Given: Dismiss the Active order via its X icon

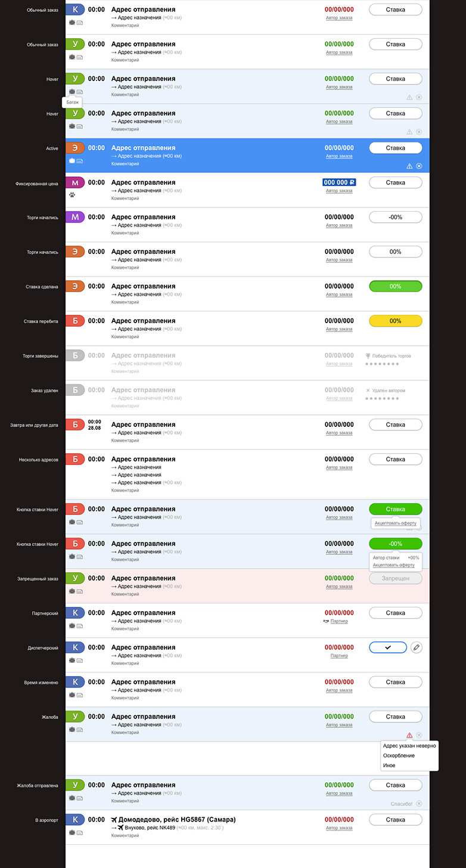Looking at the screenshot, I should tap(419, 166).
